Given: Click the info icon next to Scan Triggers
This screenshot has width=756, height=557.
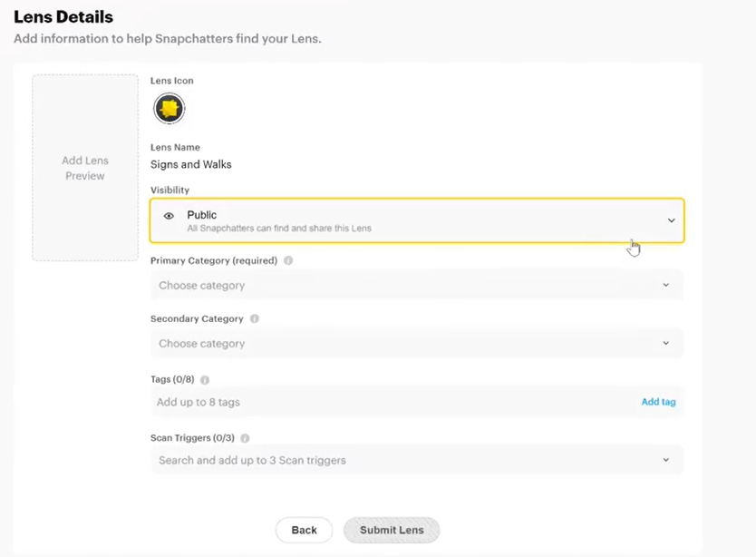Looking at the screenshot, I should click(x=245, y=438).
